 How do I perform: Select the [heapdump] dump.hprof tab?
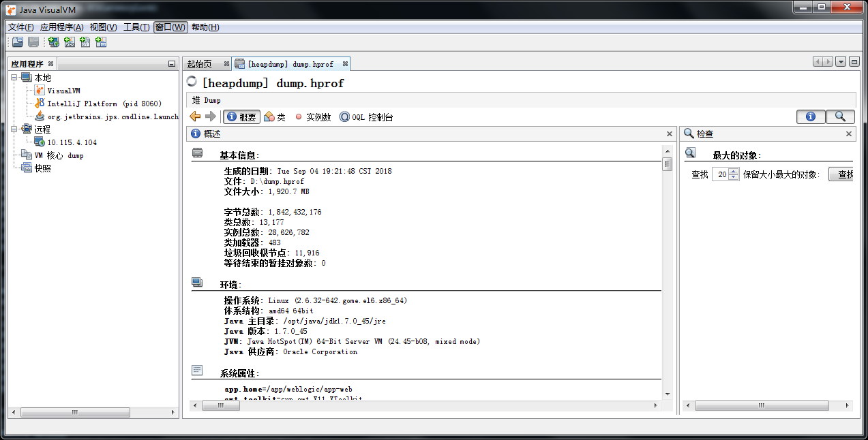click(290, 64)
